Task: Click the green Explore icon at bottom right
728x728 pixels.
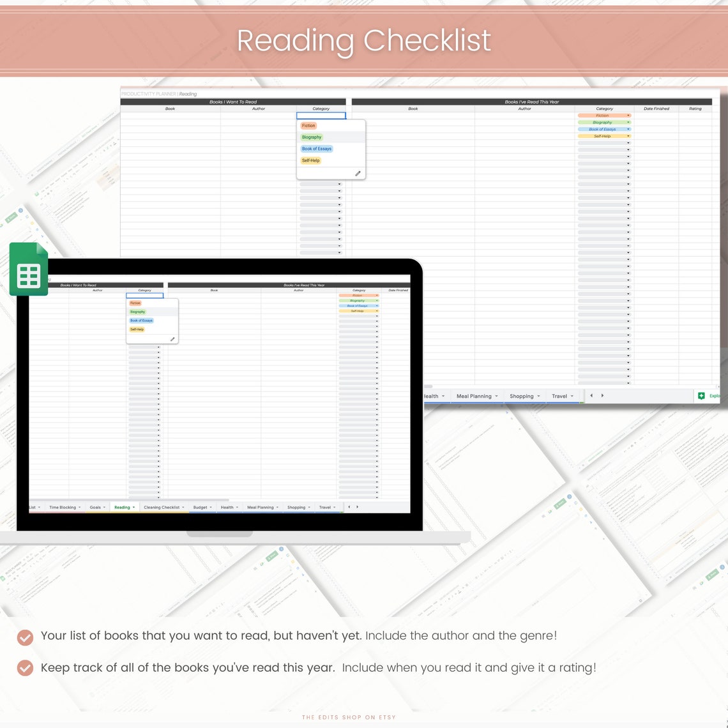Action: pos(702,395)
